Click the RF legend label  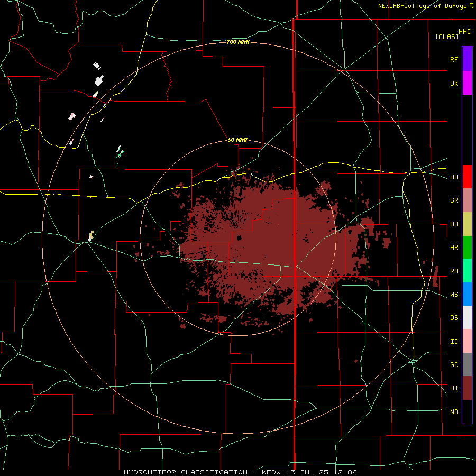tap(454, 59)
